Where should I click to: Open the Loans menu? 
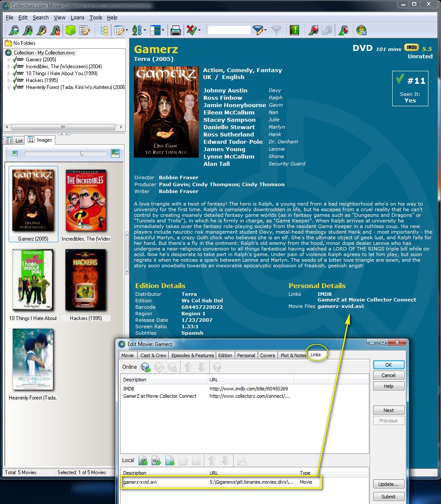point(77,18)
